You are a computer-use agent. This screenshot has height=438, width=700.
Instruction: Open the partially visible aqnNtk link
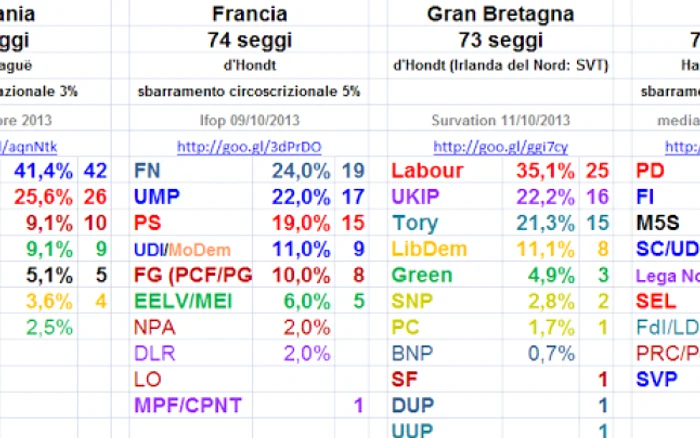pos(29,146)
